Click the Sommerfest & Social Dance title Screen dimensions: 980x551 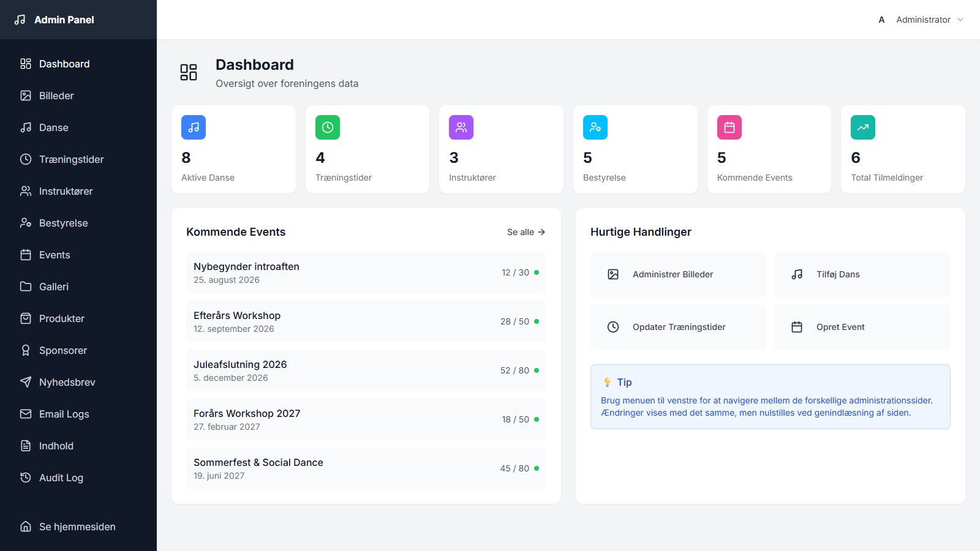pyautogui.click(x=258, y=462)
